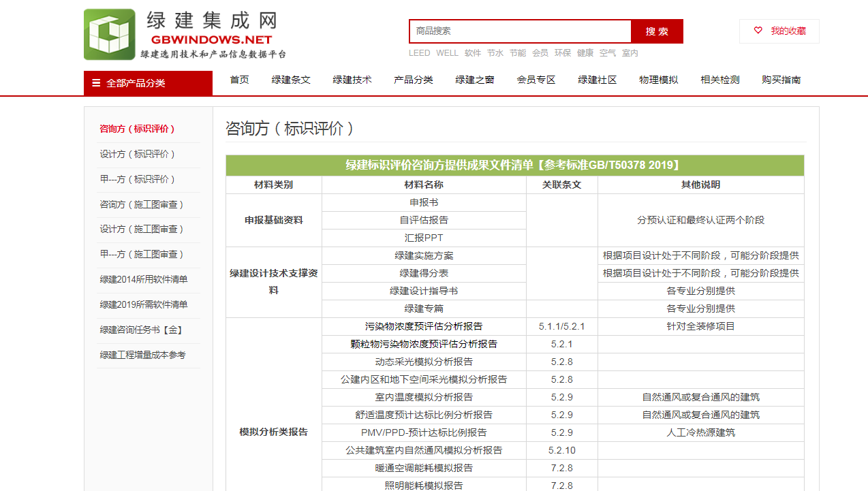Image resolution: width=868 pixels, height=491 pixels.
Task: Open the 绿建社区 menu item
Action: pos(596,80)
